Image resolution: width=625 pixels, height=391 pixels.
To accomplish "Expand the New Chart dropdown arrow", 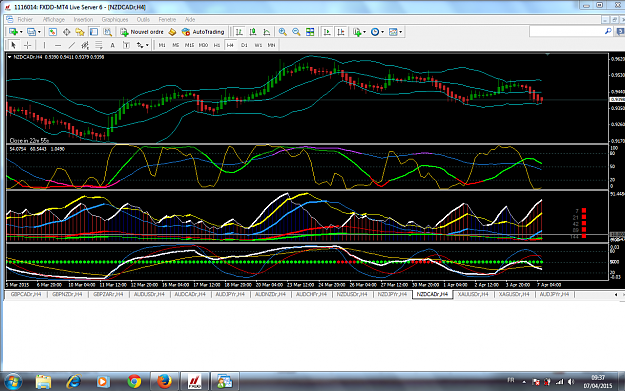I will [21, 32].
